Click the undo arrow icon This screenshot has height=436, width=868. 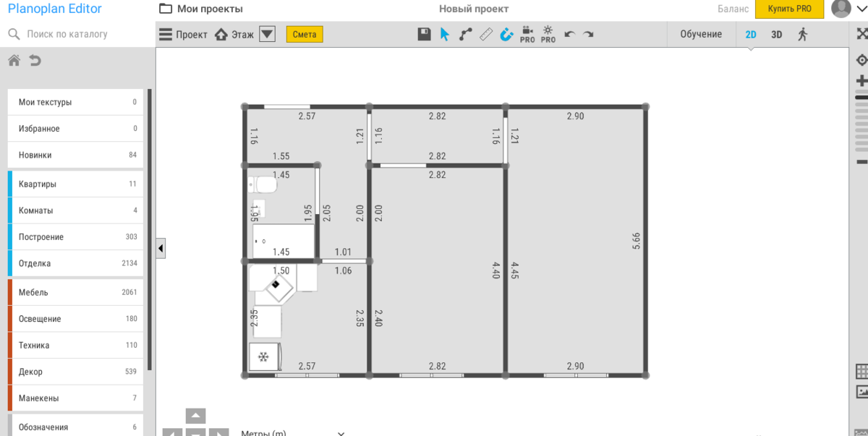(569, 34)
